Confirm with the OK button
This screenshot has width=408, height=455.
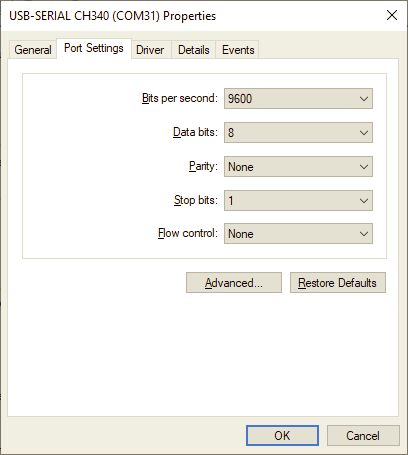tap(282, 436)
